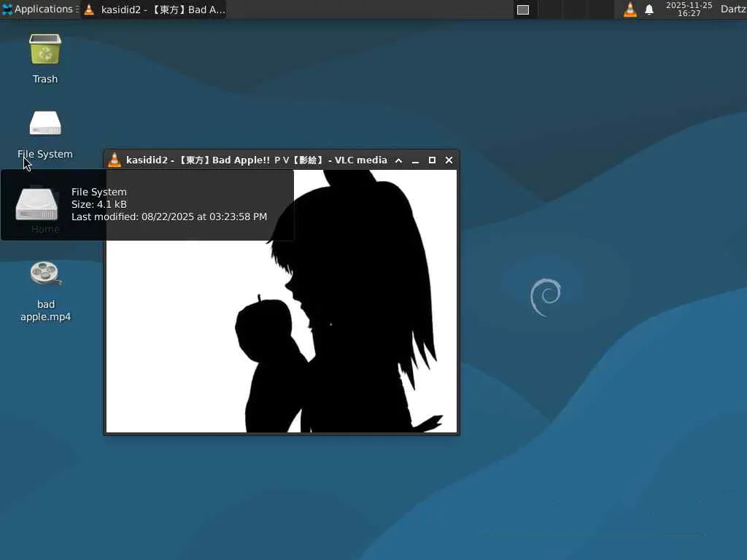Maximize the VLC media player window
This screenshot has height=560, width=747.
coord(432,160)
